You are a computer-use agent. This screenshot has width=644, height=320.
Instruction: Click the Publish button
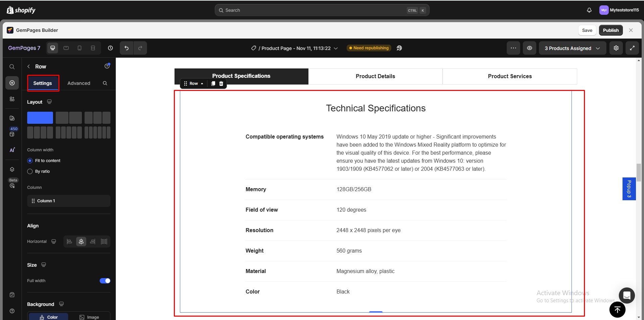[x=610, y=30]
